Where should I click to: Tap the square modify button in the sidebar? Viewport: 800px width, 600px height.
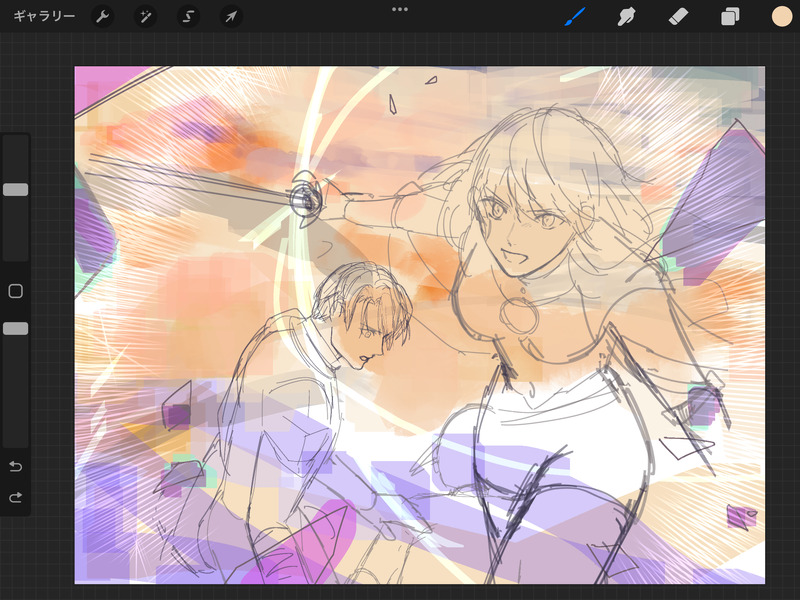point(16,291)
